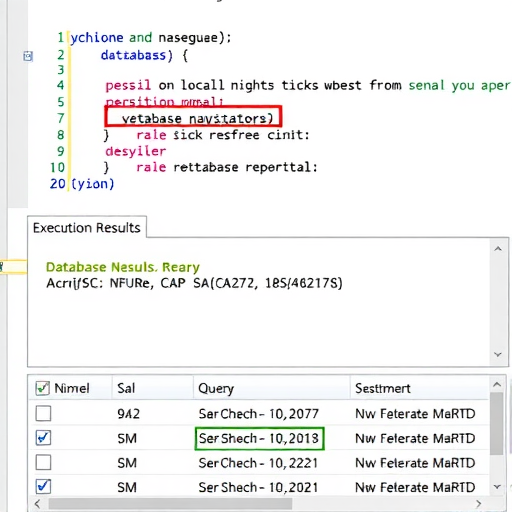This screenshot has height=512, width=512.
Task: Click the horizontal scrollbar thumb
Action: pyautogui.click(x=170, y=504)
